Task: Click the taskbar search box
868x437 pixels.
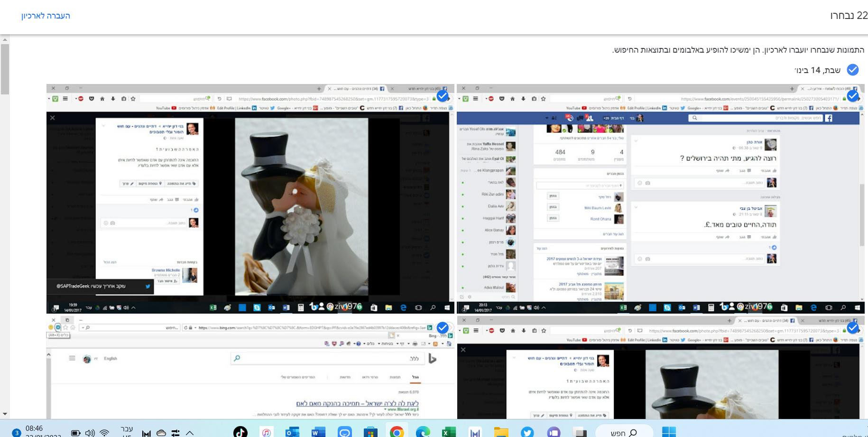Action: click(x=624, y=432)
